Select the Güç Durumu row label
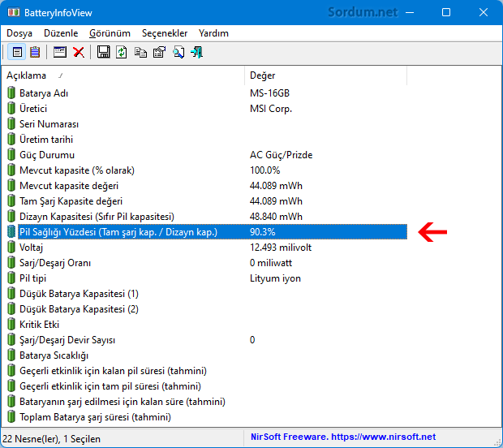This screenshot has width=503, height=448. (x=47, y=155)
